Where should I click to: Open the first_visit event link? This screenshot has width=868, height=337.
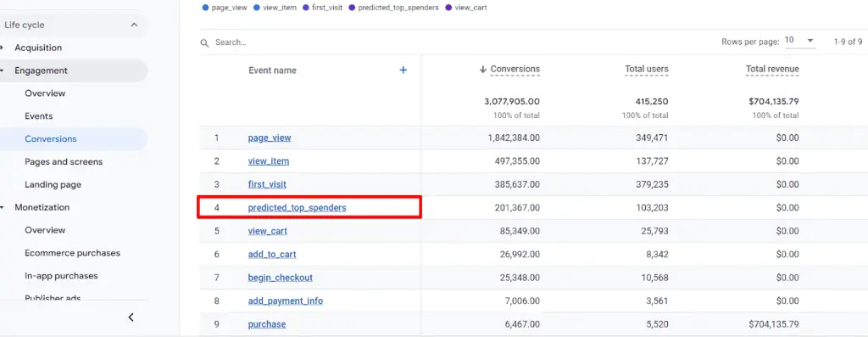pyautogui.click(x=267, y=184)
